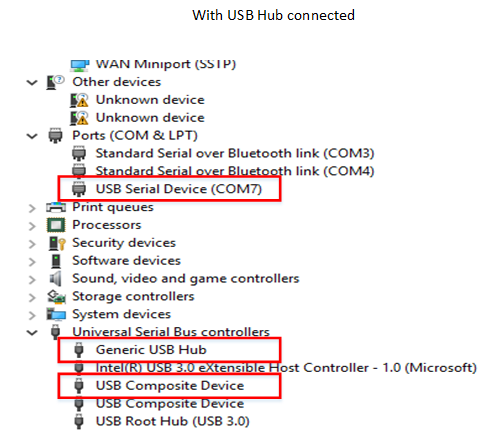
Task: Select USB Root Hub (USB 3.0)
Action: pyautogui.click(x=173, y=421)
